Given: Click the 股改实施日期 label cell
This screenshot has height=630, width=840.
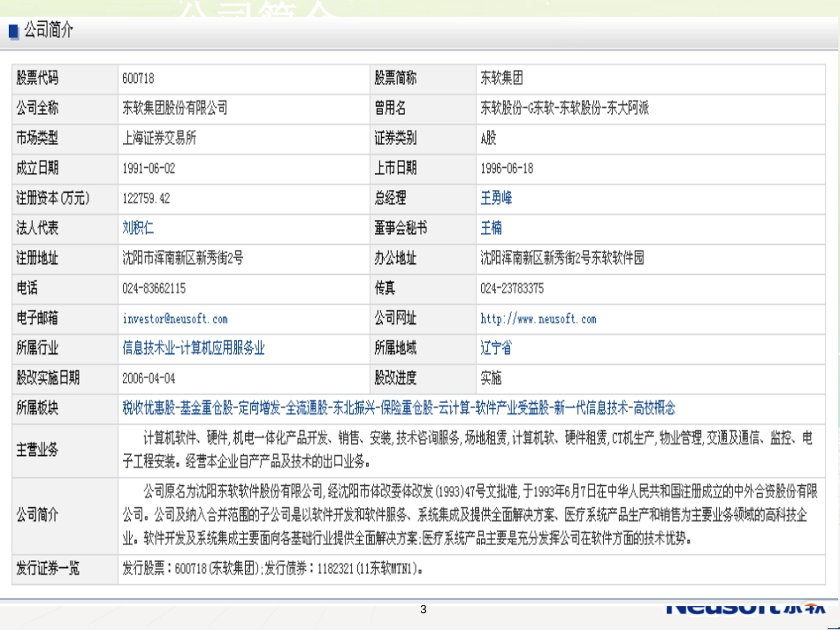Looking at the screenshot, I should point(65,378).
